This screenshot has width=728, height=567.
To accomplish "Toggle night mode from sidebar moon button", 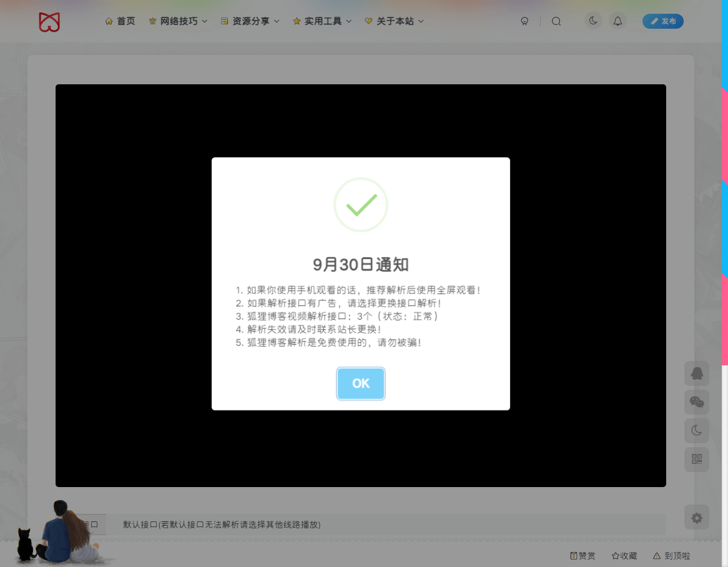I will 697,431.
